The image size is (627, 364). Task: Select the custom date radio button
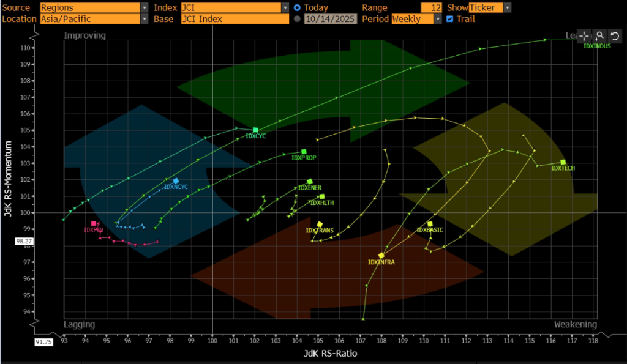coord(298,19)
